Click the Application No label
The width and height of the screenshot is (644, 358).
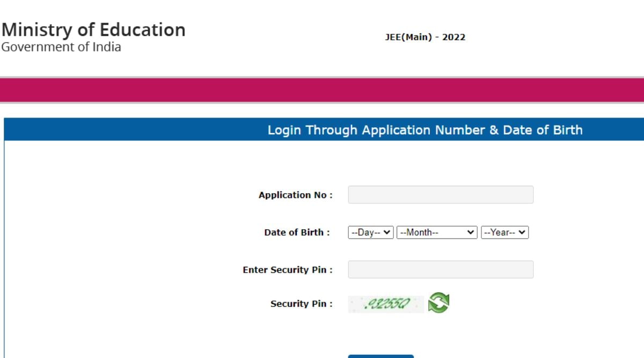tap(295, 195)
